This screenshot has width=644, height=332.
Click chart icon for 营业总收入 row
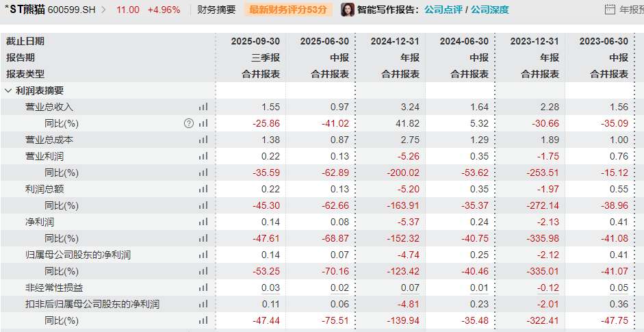[203, 107]
